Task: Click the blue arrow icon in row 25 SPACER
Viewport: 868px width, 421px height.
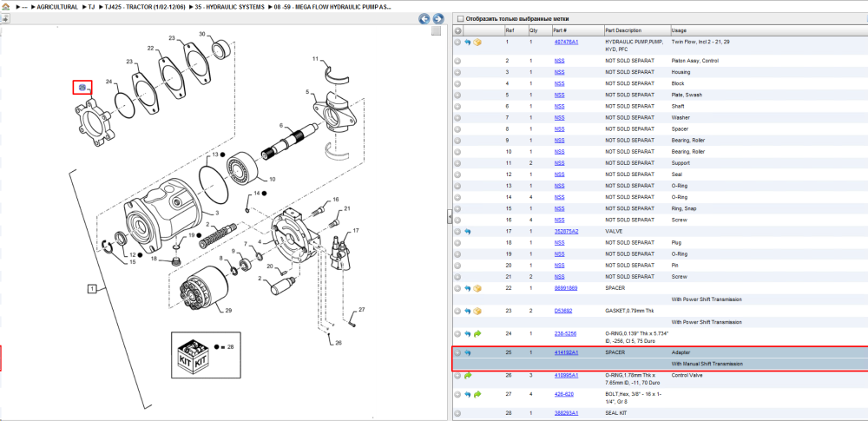Action: [x=467, y=352]
